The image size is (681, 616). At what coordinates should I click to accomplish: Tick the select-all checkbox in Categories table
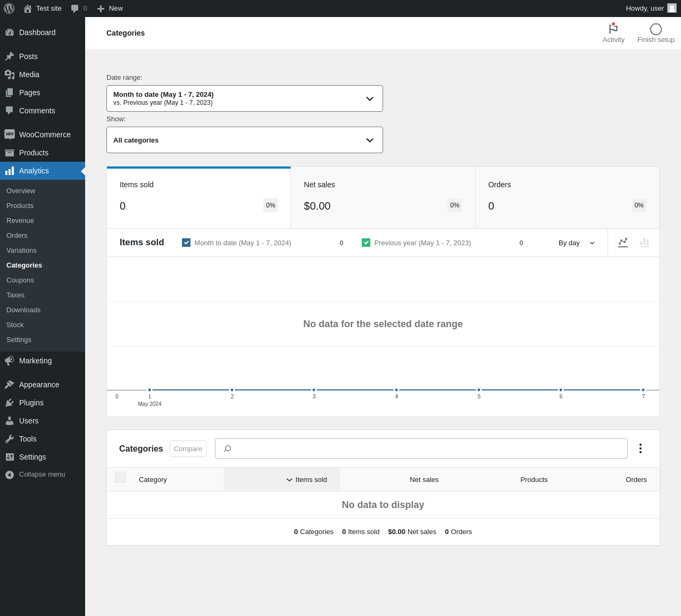coord(120,477)
